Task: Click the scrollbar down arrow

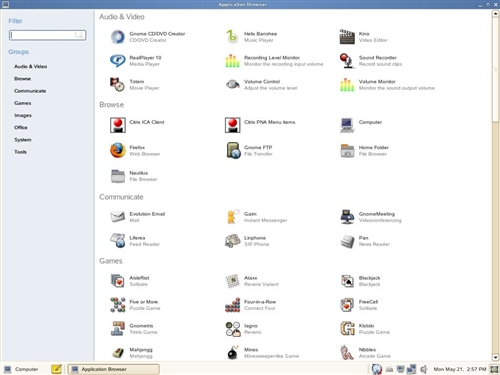Action: click(495, 357)
